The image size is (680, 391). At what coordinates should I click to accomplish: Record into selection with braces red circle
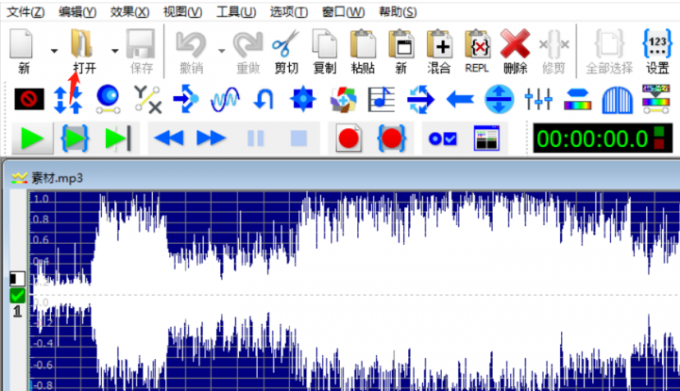click(392, 139)
